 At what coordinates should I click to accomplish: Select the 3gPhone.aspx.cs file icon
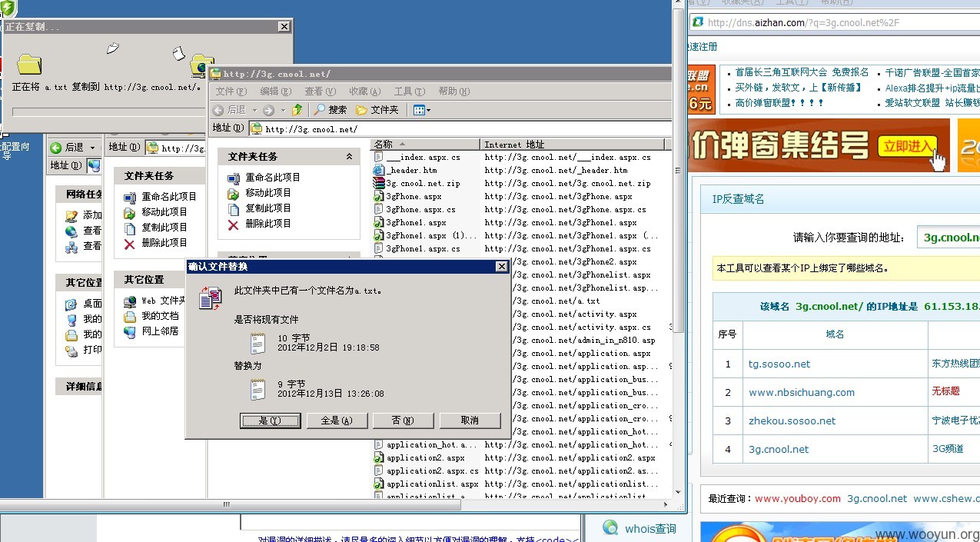[379, 209]
